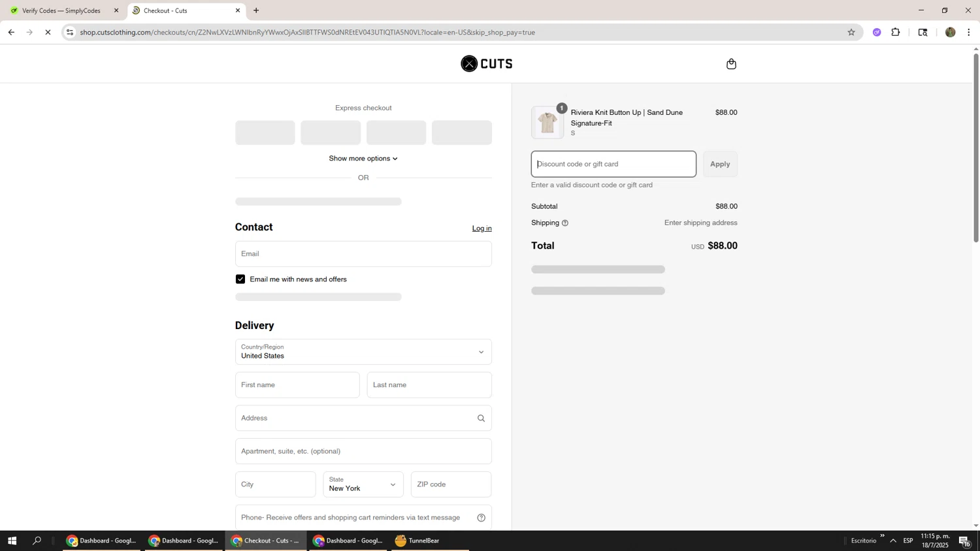Open Chrome extensions puzzle icon

point(896,32)
